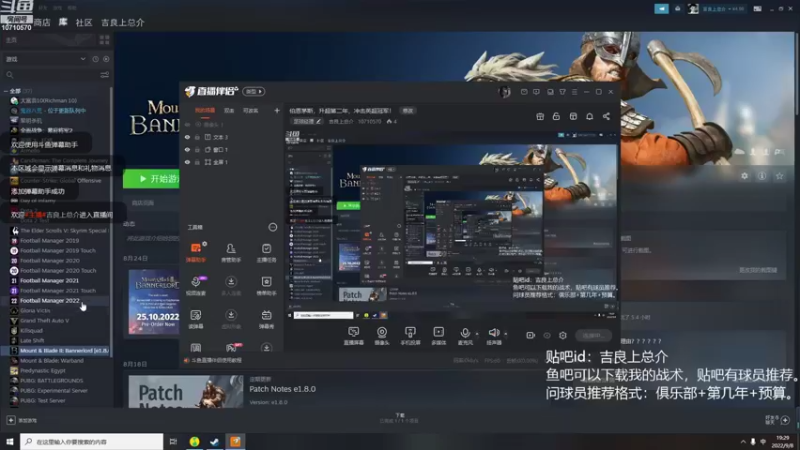This screenshot has width=800, height=450.
Task: Open the toolbox tool with microphone and purple badge
Action: tap(196, 286)
